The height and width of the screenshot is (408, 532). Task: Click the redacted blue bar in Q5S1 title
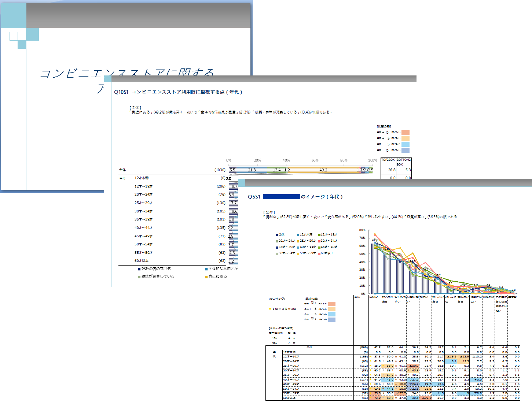(281, 197)
